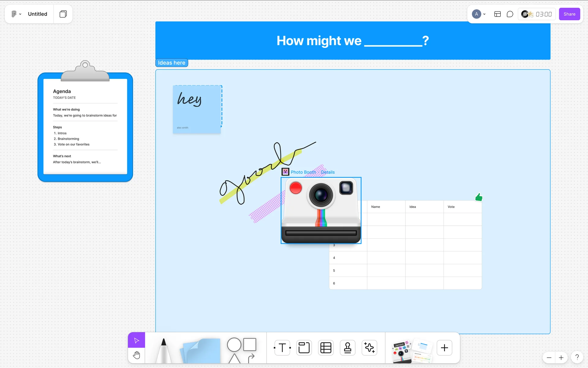The height and width of the screenshot is (368, 588).
Task: Insert a table from the toolbar
Action: pos(326,348)
